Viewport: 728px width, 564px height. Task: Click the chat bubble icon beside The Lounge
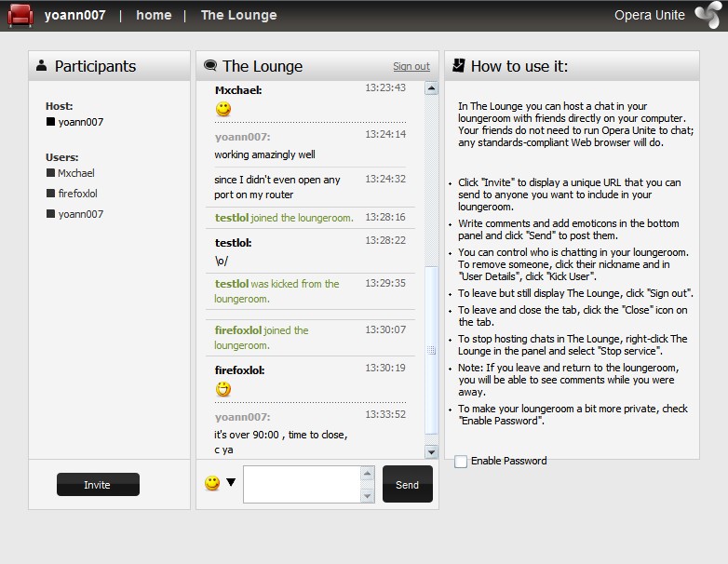coord(210,65)
